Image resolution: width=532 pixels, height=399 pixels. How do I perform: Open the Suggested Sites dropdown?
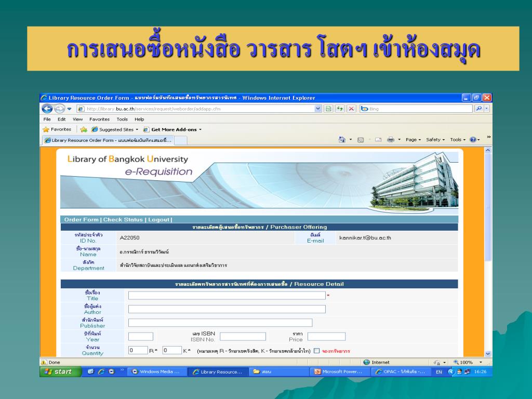[x=115, y=129]
